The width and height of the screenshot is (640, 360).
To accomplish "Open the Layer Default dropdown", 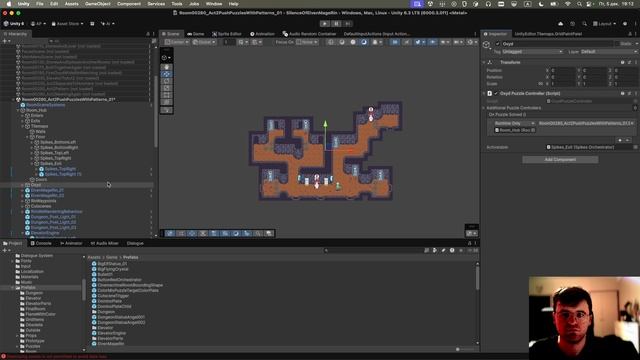I will point(608,52).
